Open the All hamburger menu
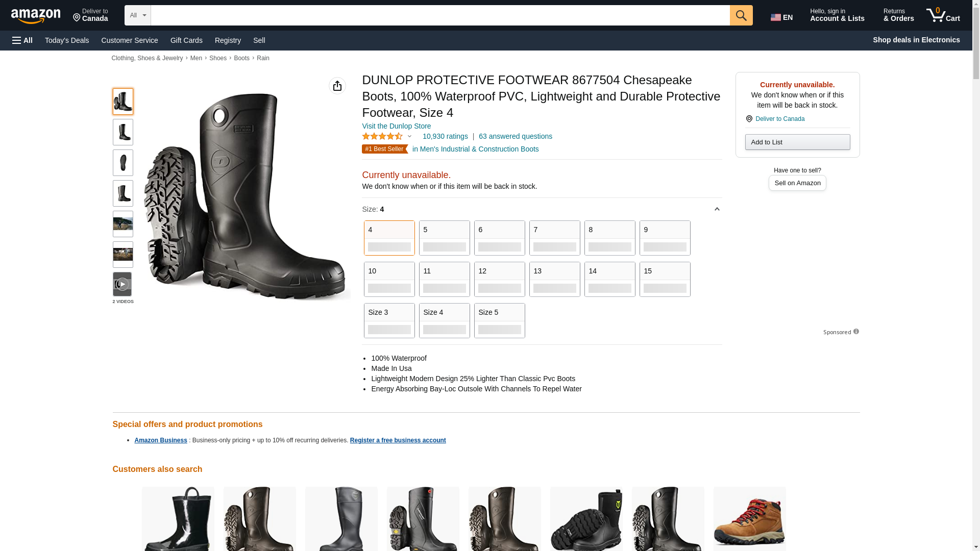Viewport: 980px width, 551px height. point(22,40)
